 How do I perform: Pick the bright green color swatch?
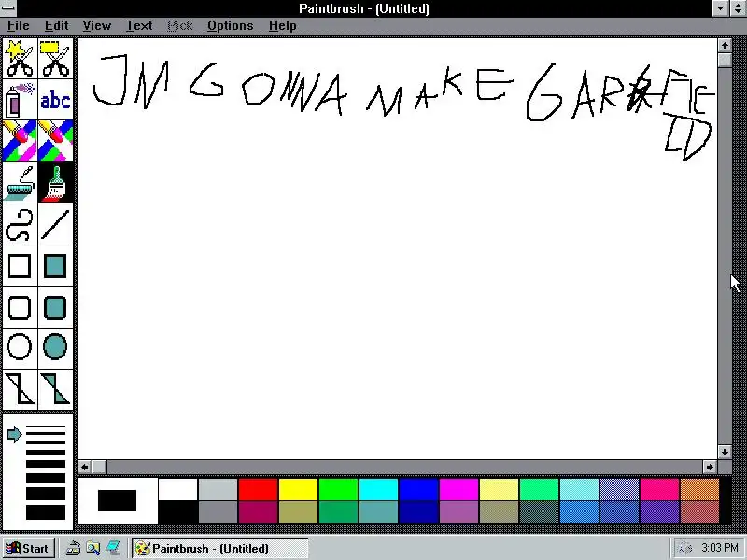coord(338,489)
